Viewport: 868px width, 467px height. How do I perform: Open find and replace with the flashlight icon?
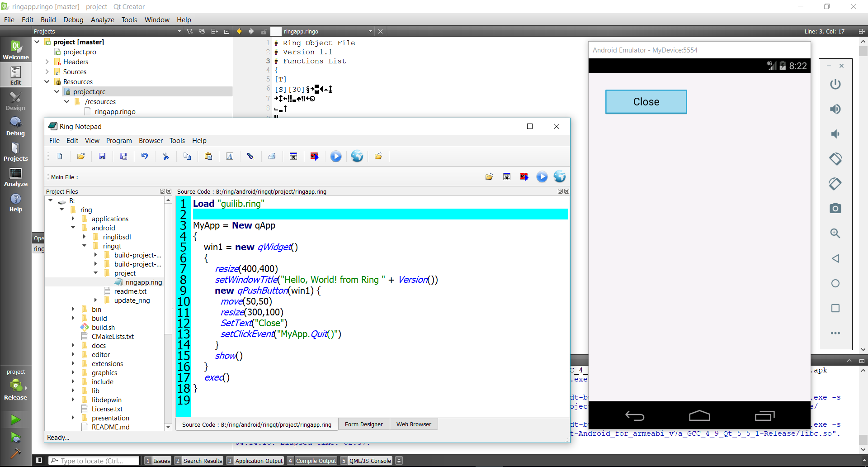(251, 156)
